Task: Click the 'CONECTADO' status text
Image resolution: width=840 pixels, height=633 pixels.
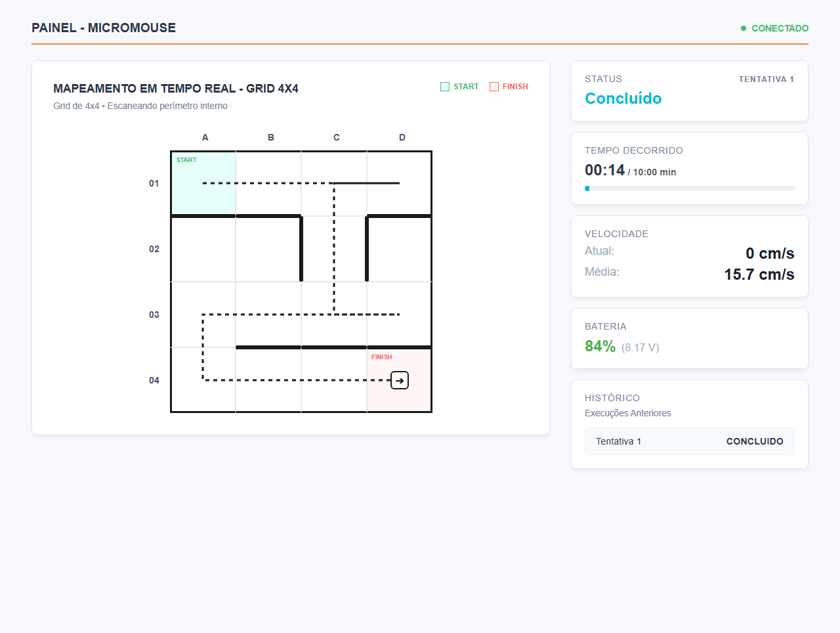Action: (x=780, y=28)
